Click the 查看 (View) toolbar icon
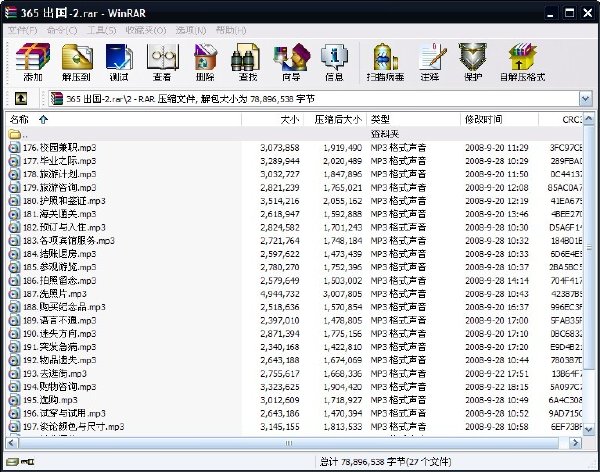Image resolution: width=600 pixels, height=472 pixels. 163,57
